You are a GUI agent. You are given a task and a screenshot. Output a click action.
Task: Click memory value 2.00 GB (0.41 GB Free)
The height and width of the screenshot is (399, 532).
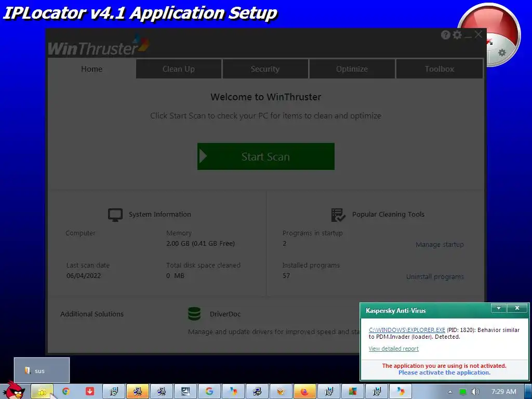click(x=201, y=244)
